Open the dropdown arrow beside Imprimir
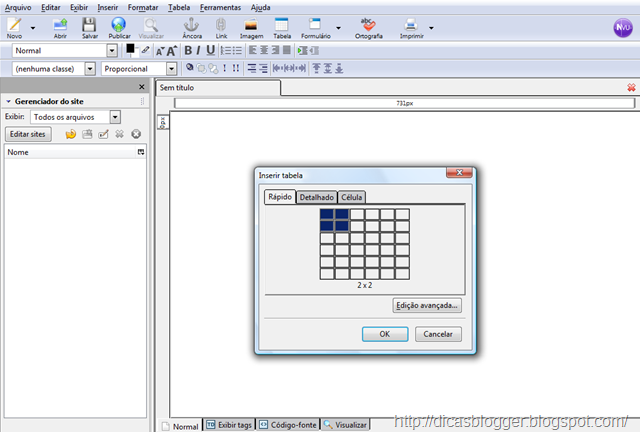 tap(431, 28)
